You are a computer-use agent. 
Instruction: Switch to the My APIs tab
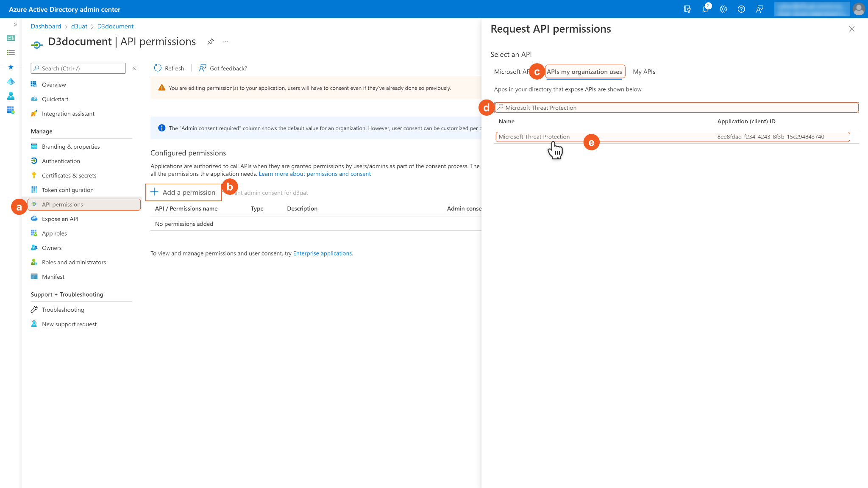coord(644,72)
